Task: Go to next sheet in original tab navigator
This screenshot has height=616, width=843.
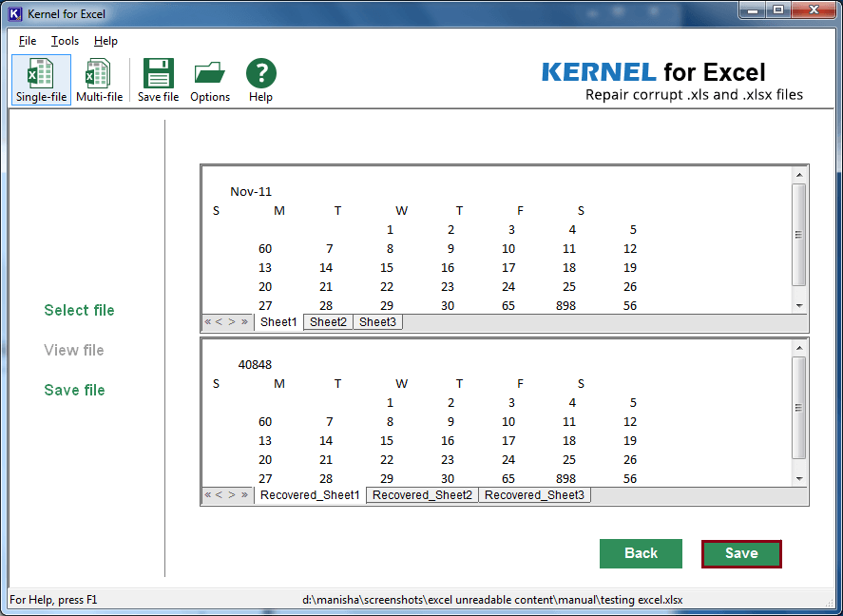Action: [232, 322]
